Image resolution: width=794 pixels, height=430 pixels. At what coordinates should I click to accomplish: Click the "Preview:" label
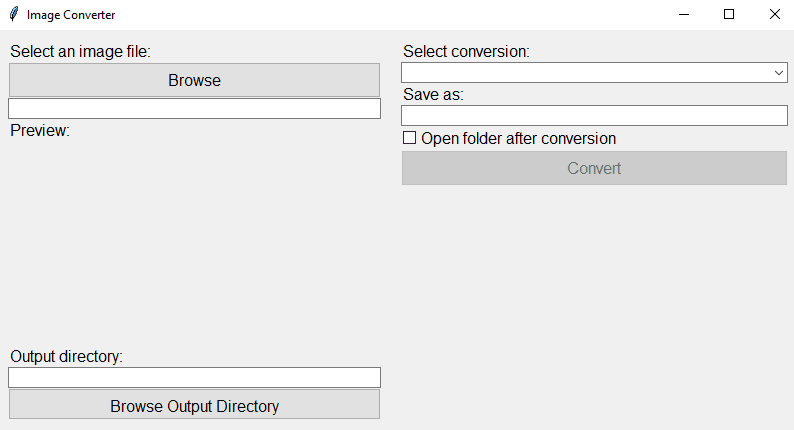click(x=40, y=131)
